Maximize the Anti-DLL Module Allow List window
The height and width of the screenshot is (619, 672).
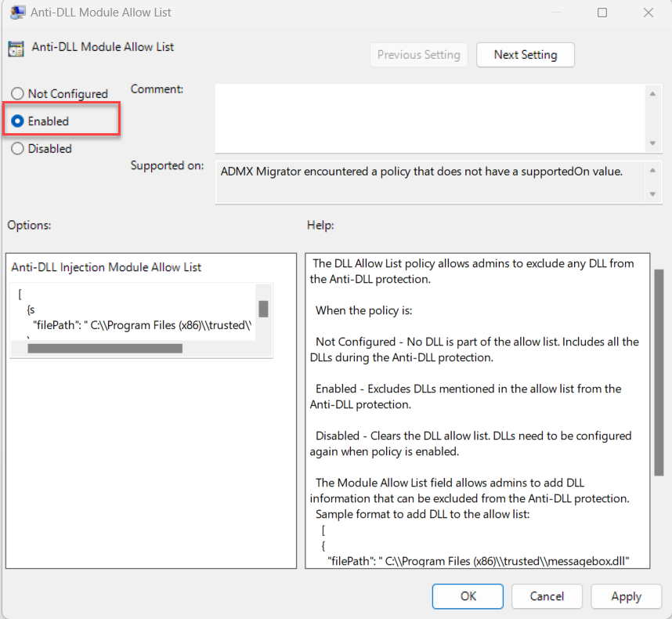[602, 13]
